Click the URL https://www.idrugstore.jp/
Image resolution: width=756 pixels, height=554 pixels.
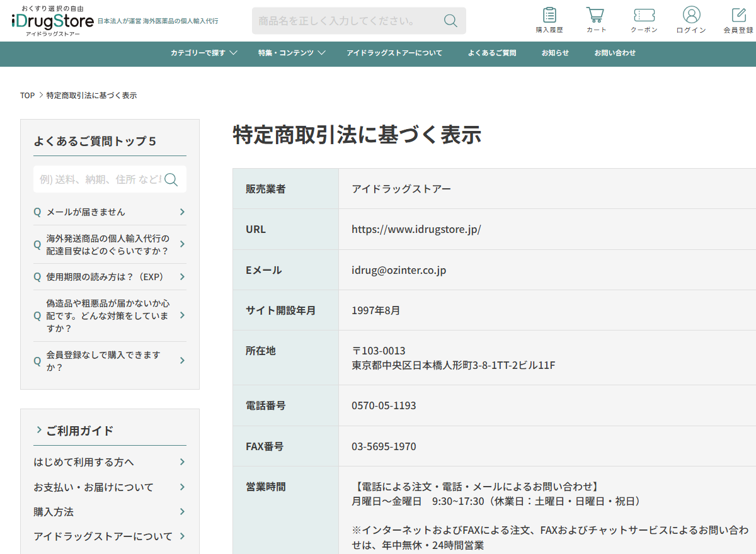coord(416,229)
